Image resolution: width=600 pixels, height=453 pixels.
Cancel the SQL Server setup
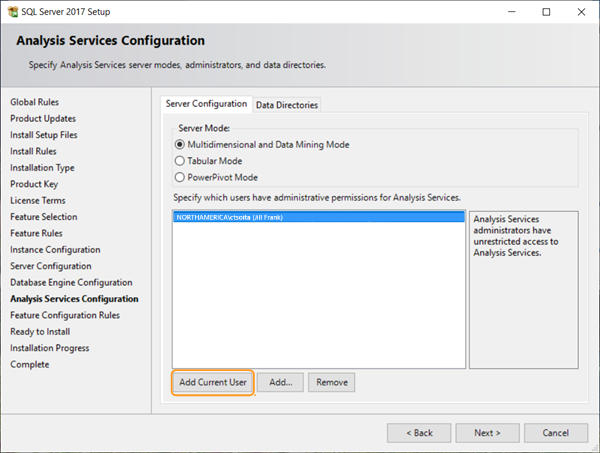pos(555,432)
